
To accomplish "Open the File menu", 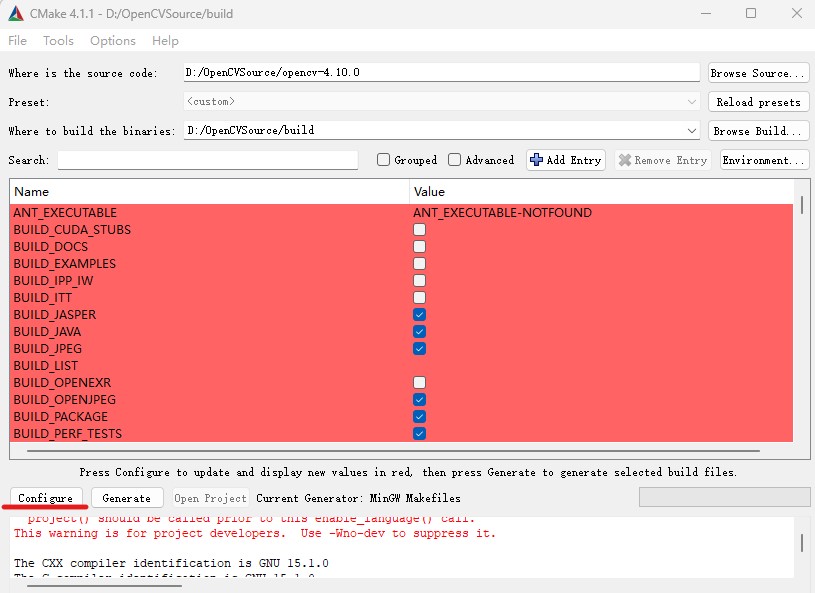I will [x=17, y=41].
